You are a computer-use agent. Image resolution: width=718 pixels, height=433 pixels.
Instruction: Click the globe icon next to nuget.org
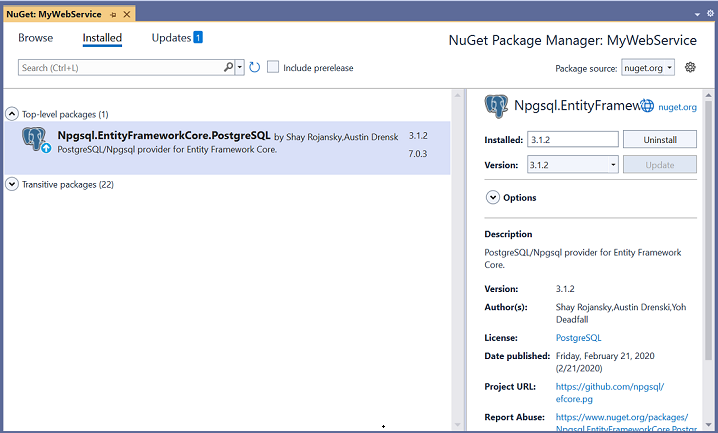tap(647, 106)
